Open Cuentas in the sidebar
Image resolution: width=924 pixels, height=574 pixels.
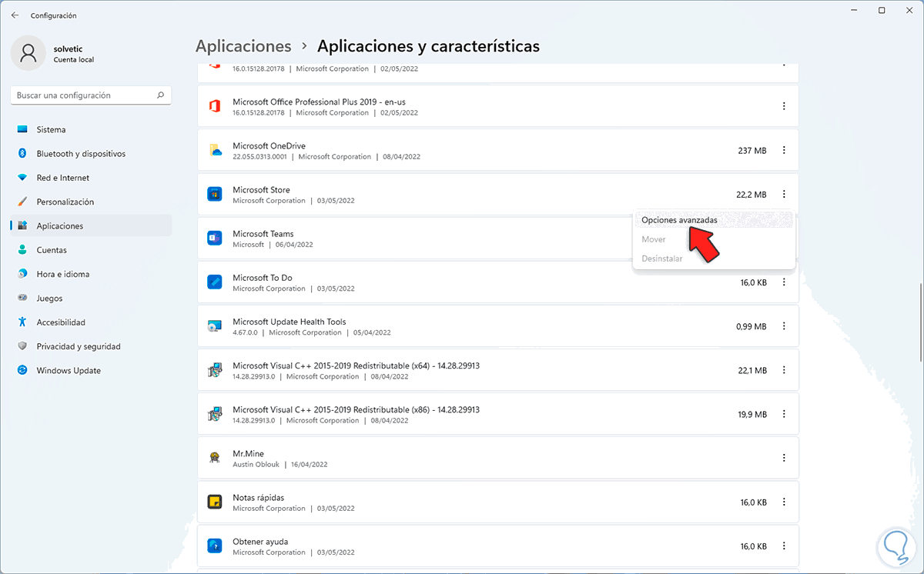coord(51,250)
